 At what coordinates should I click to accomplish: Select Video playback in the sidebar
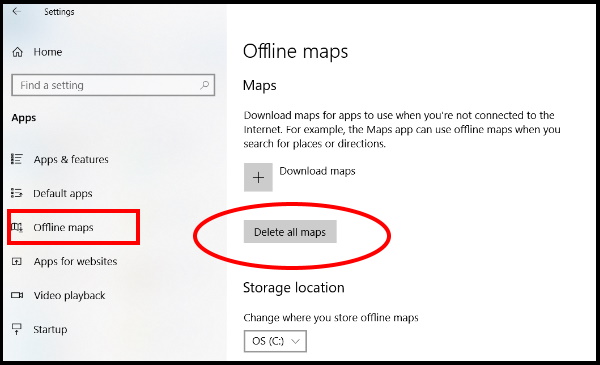coord(69,295)
